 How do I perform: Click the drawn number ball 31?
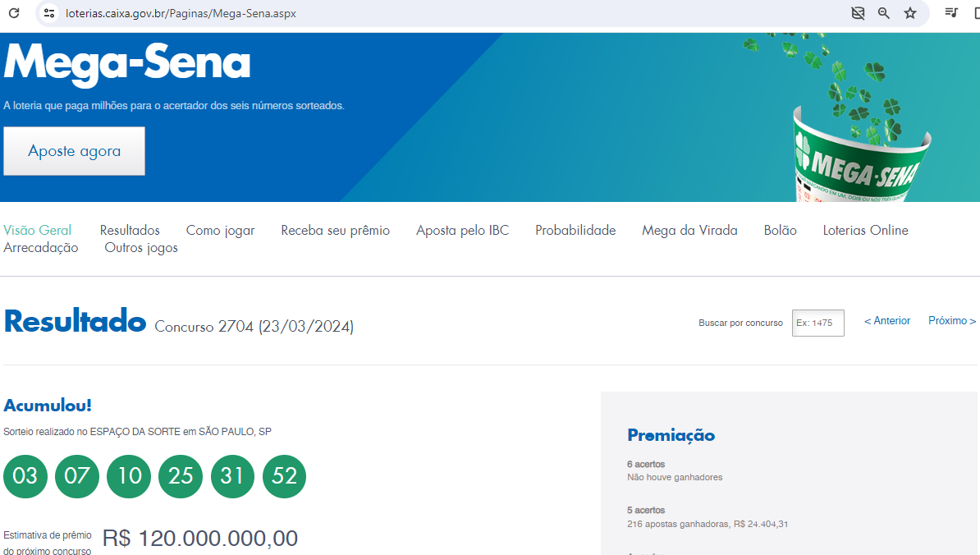point(232,476)
